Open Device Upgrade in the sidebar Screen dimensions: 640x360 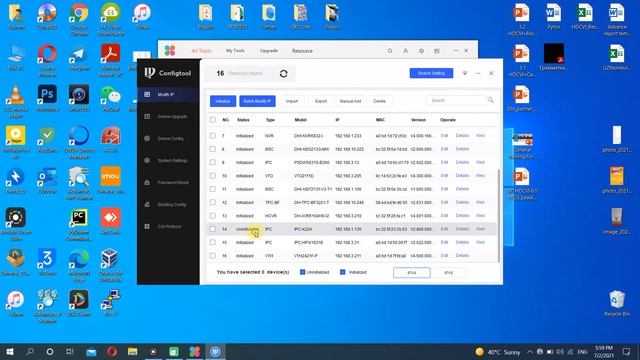point(168,116)
